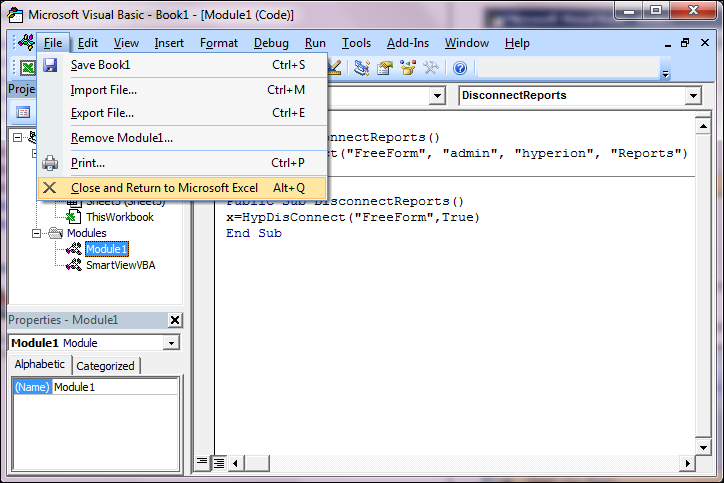Open the Format menu

tap(219, 43)
